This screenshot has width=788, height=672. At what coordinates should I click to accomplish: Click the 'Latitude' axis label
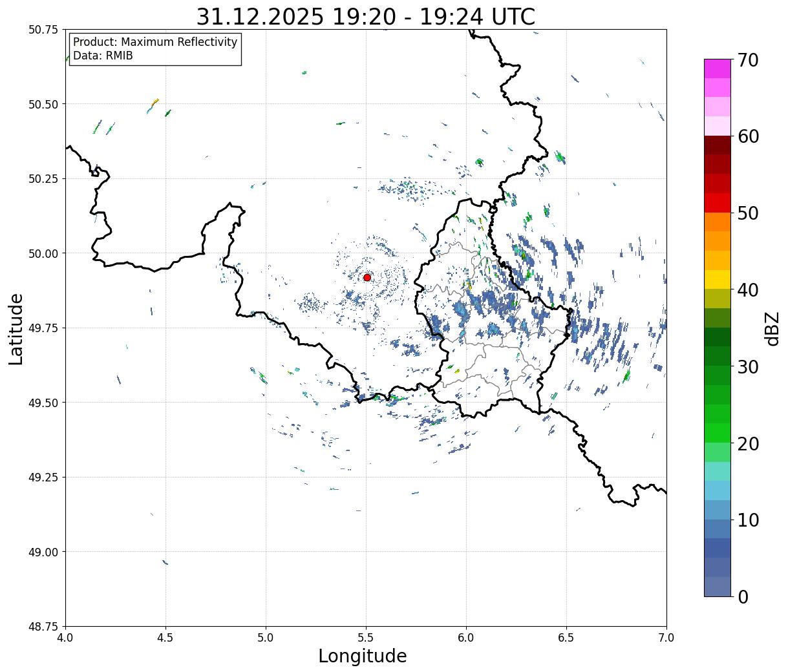16,329
